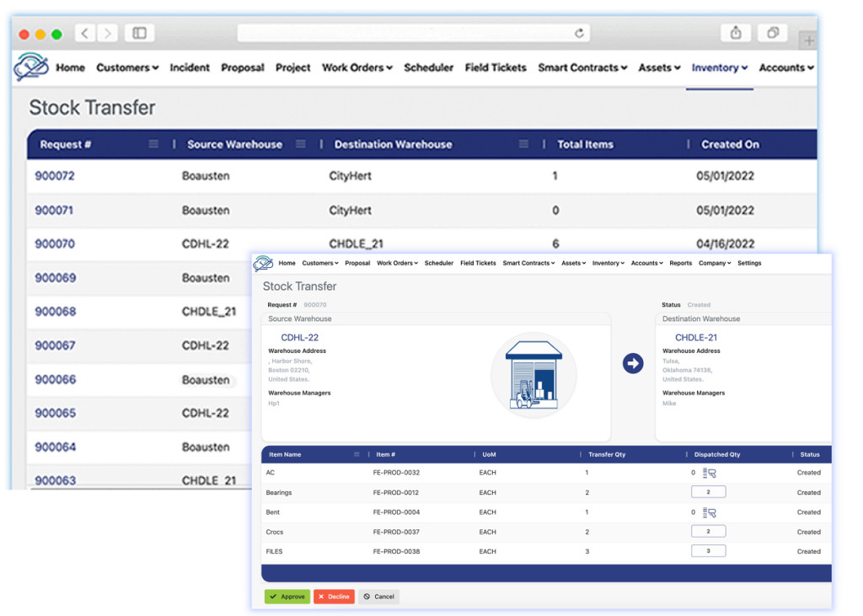Open Accounts dropdown in front window
The width and height of the screenshot is (863, 616).
point(646,263)
